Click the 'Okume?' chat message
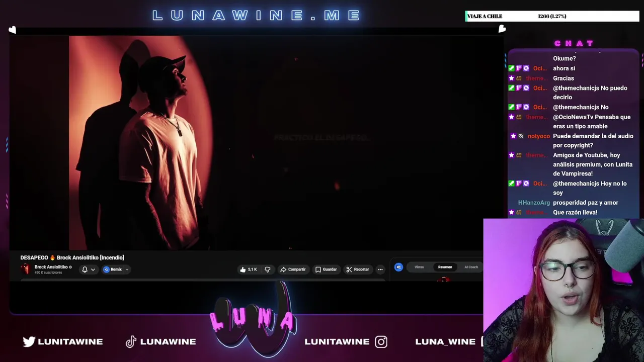Viewport: 644px width, 362px height. pyautogui.click(x=565, y=58)
